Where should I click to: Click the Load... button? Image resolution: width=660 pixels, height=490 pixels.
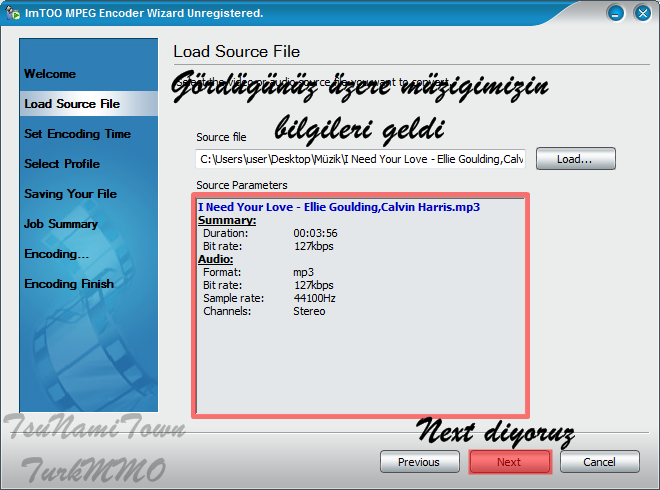click(x=575, y=159)
